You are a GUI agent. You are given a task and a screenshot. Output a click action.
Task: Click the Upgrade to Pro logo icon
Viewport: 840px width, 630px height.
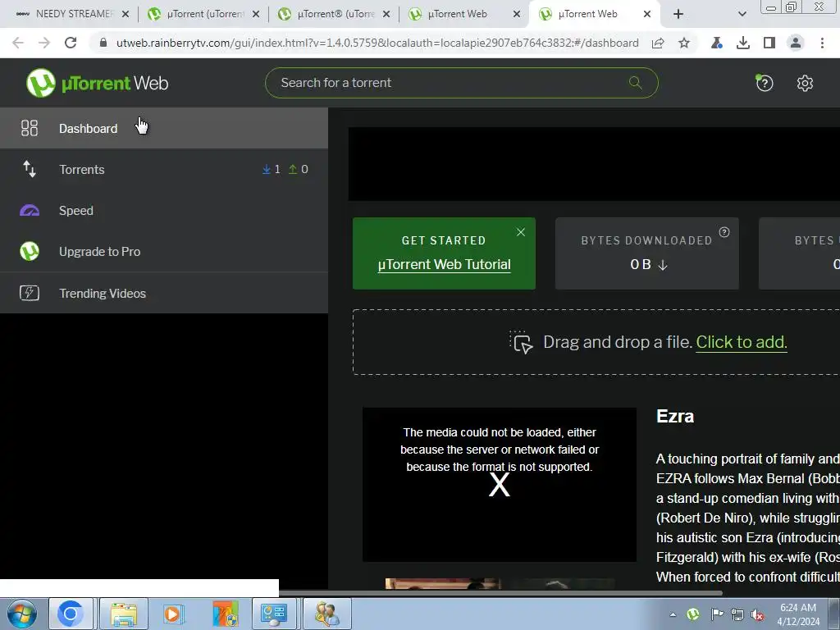point(30,251)
